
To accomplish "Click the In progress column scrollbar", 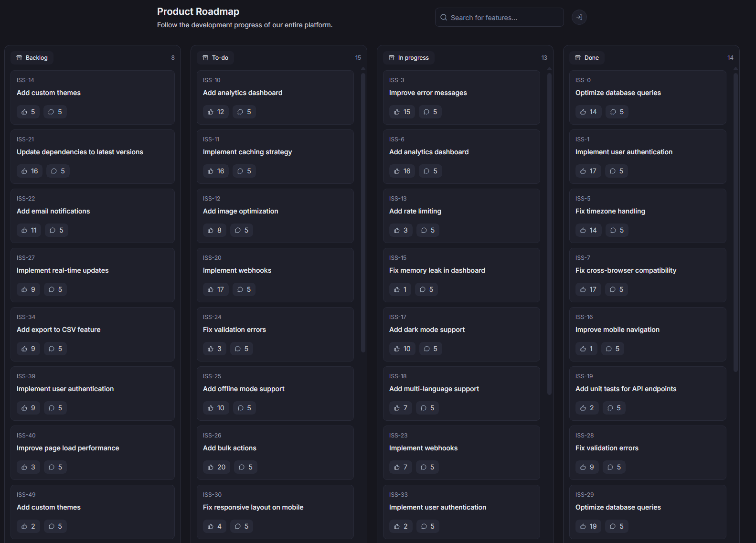I will point(549,234).
